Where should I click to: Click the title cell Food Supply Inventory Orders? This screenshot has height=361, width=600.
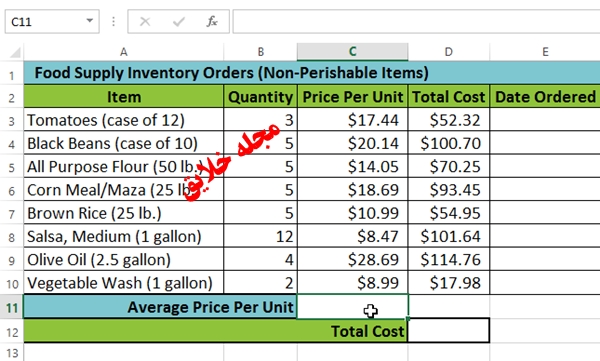(x=312, y=73)
